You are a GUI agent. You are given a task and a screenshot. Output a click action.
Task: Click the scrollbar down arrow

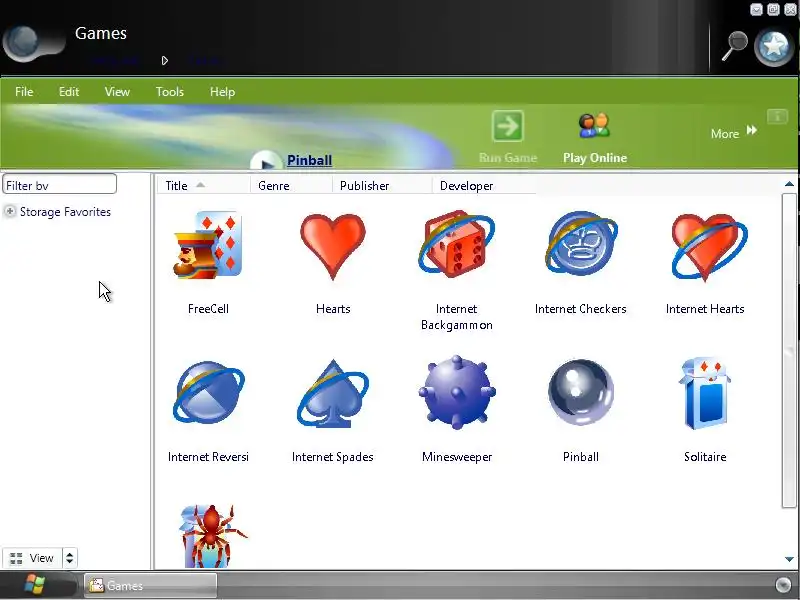click(789, 559)
